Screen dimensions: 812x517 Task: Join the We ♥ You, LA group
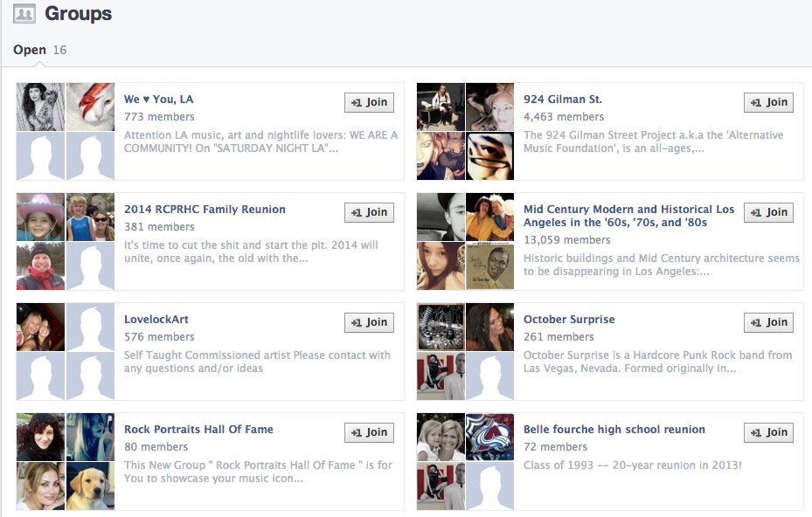pos(369,102)
